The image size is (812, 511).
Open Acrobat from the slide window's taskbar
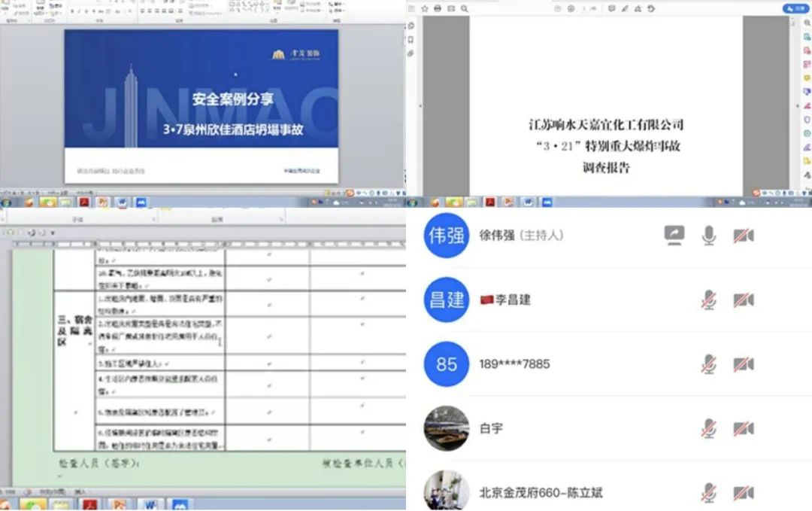point(84,202)
